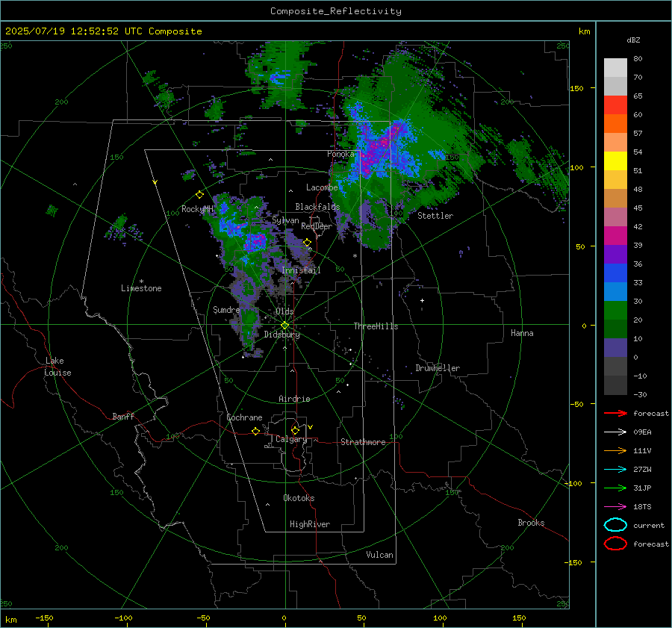
Task: Click the Drumheller label
Action: 438,368
